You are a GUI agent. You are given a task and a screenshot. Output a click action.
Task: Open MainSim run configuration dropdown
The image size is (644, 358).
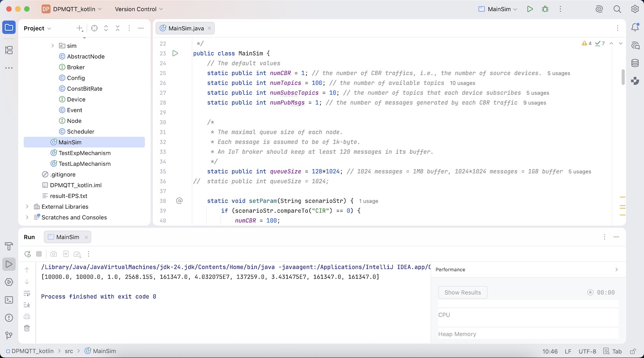[x=498, y=9]
